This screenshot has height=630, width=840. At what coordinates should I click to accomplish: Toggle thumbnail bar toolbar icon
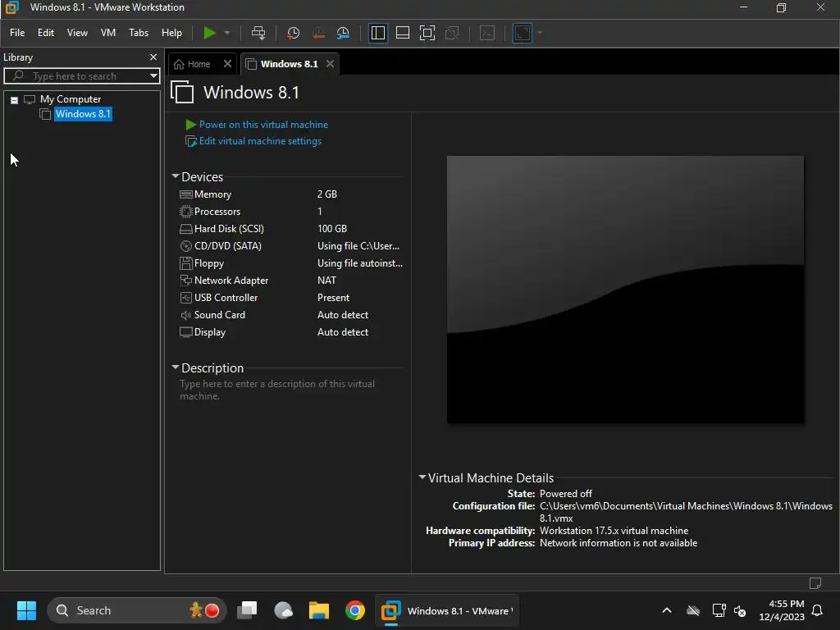[402, 33]
